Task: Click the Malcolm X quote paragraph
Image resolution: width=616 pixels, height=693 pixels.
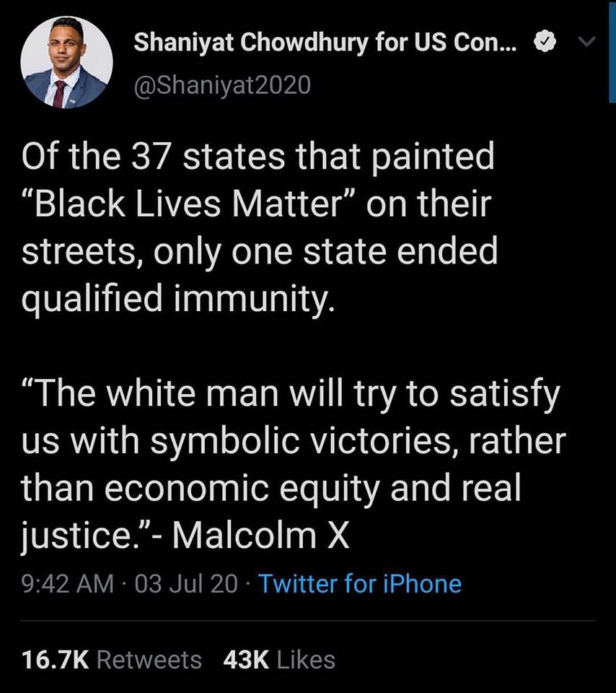Action: 289,462
